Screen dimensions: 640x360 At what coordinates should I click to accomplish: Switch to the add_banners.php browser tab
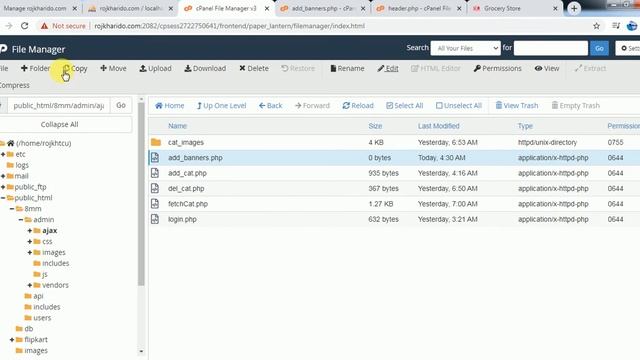[x=322, y=8]
